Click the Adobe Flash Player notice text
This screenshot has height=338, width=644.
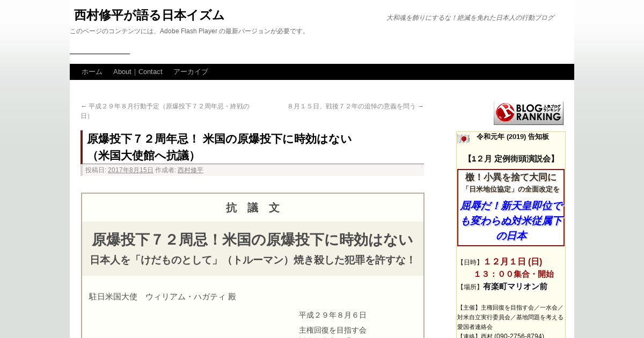[x=189, y=31]
